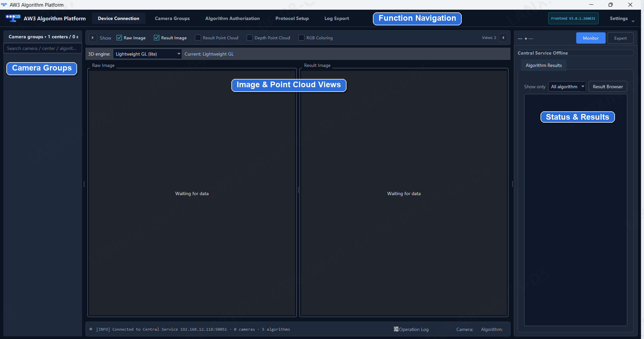Enable the Depth Point Cloud checkbox
644x339 pixels.
coord(250,38)
